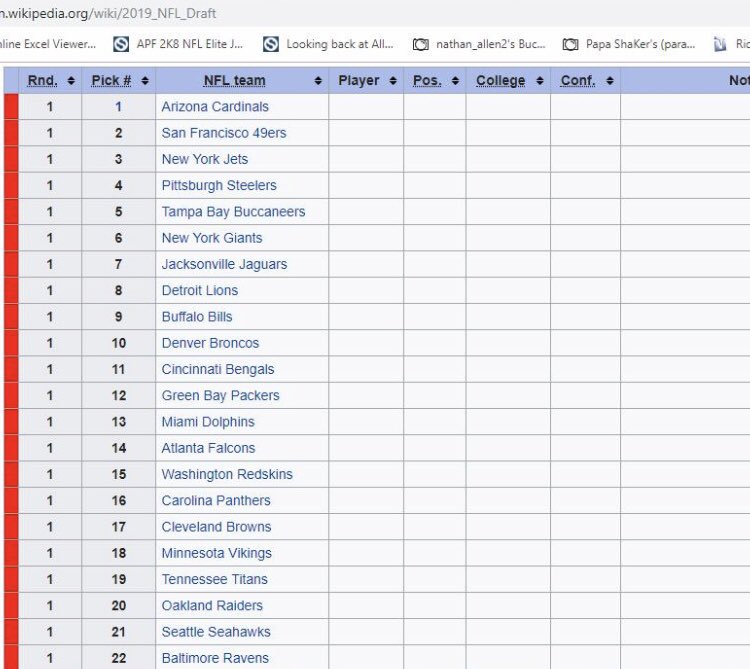
Task: Click the APF 2K8 NFL Elite bookmark icon
Action: pos(121,44)
